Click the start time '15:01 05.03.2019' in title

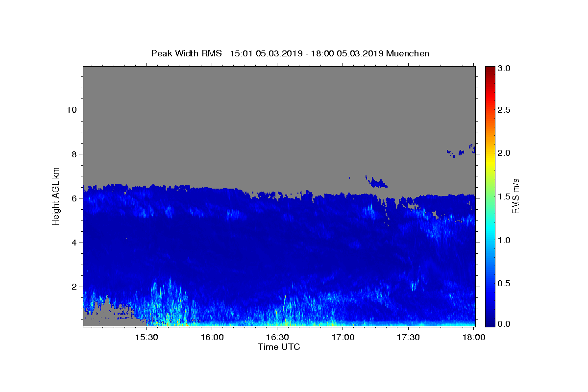[266, 53]
